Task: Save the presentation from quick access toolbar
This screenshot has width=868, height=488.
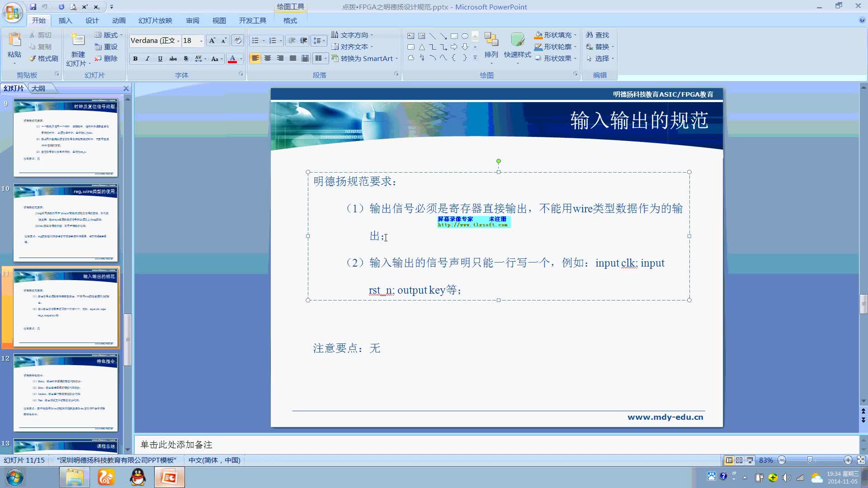Action: point(33,7)
